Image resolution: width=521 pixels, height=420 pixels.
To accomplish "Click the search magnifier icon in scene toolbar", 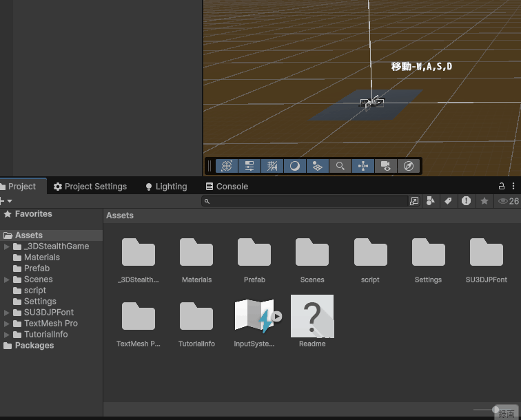I will [x=340, y=166].
